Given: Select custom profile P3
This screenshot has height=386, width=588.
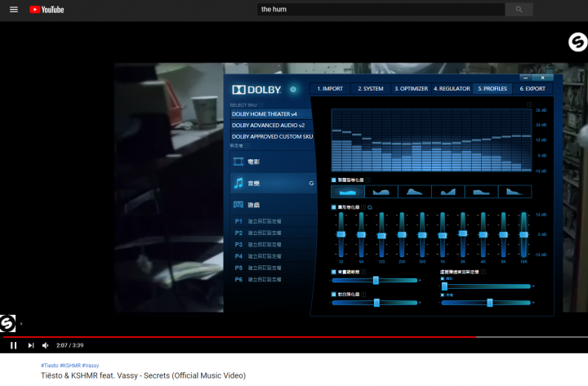Looking at the screenshot, I should tap(273, 244).
